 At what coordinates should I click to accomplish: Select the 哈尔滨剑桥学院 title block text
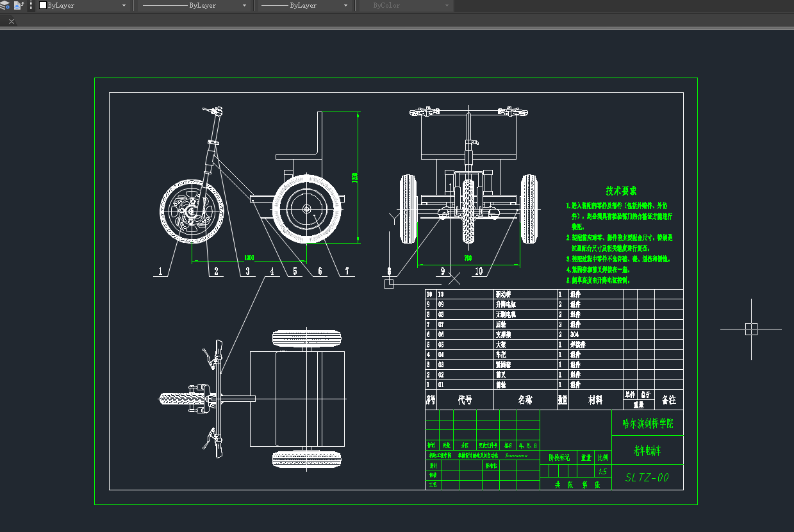pyautogui.click(x=648, y=423)
